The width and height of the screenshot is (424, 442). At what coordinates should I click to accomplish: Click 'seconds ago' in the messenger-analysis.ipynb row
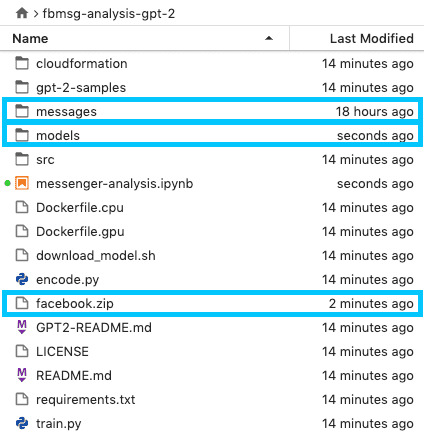click(375, 184)
